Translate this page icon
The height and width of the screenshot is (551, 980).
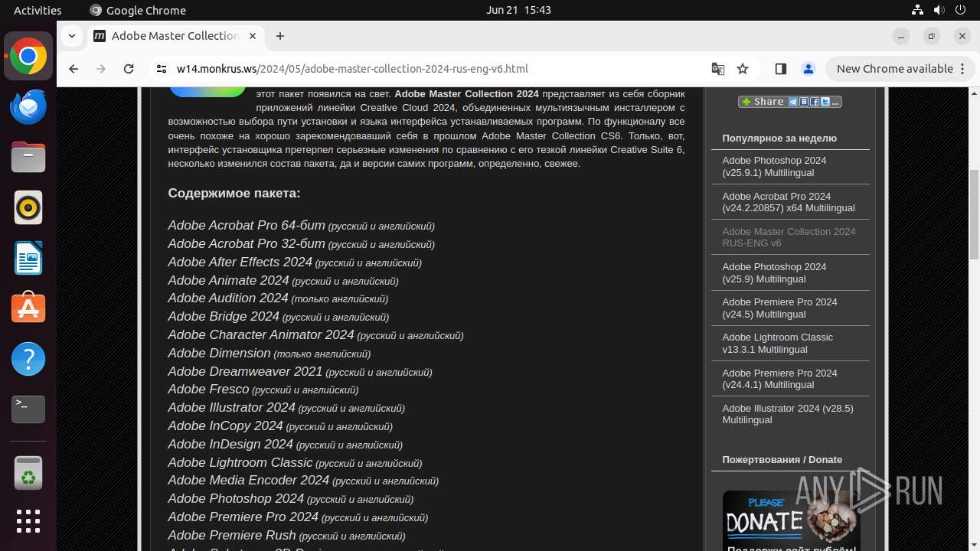(x=717, y=69)
